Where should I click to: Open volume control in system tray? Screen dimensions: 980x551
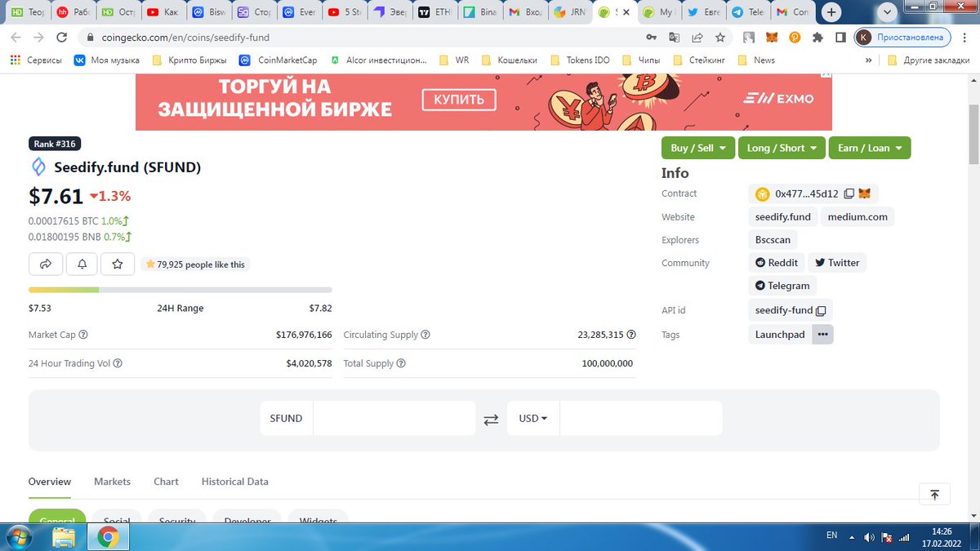coord(870,537)
